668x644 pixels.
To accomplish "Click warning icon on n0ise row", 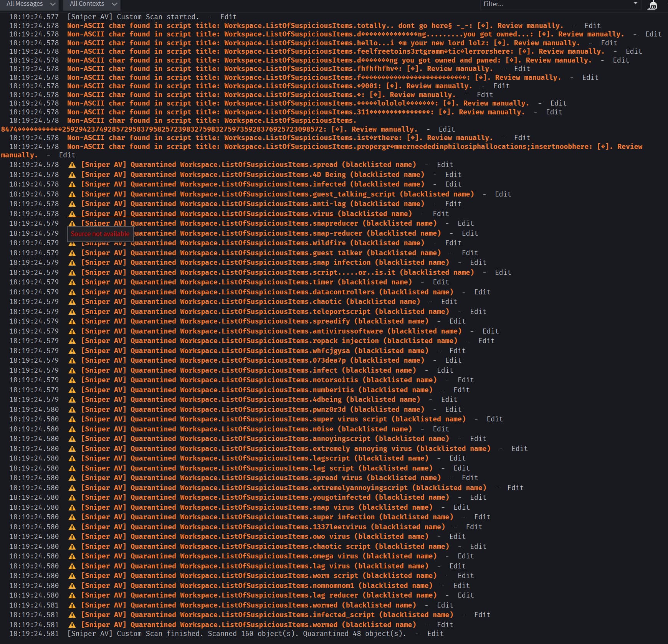I will click(72, 429).
